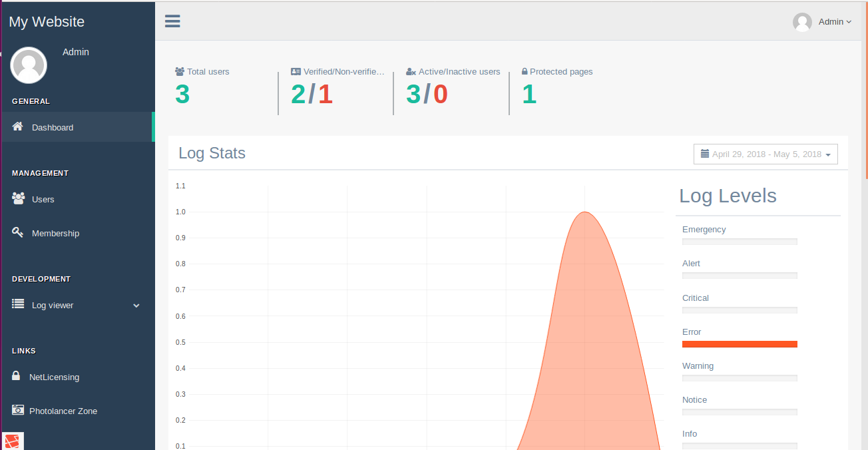Open the Photolancer Zone link
Image resolution: width=868 pixels, height=450 pixels.
tap(78, 411)
